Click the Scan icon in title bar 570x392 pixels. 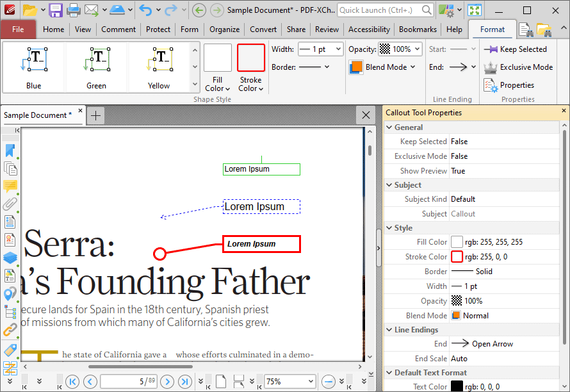[x=117, y=10]
